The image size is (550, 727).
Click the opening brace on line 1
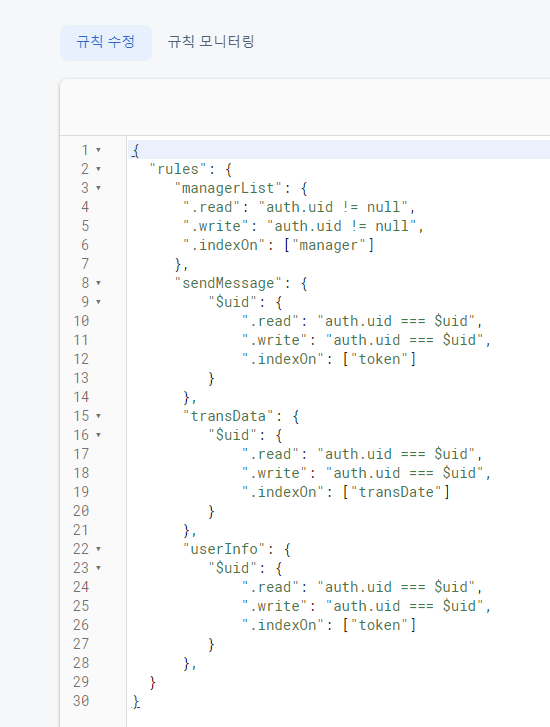point(135,151)
